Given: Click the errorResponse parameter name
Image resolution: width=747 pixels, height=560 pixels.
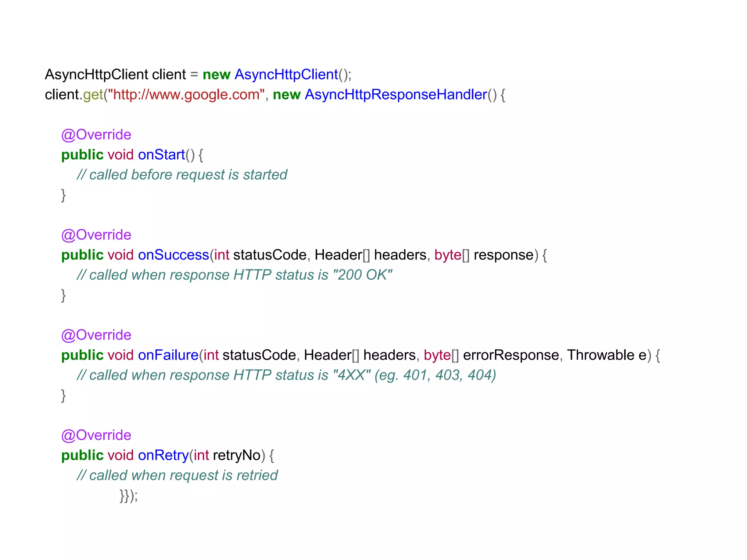Looking at the screenshot, I should point(511,355).
